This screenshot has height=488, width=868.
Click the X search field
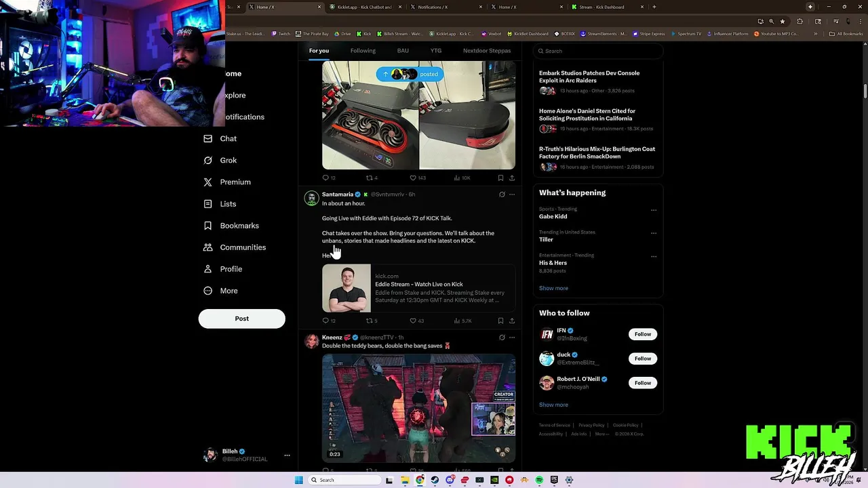[597, 51]
